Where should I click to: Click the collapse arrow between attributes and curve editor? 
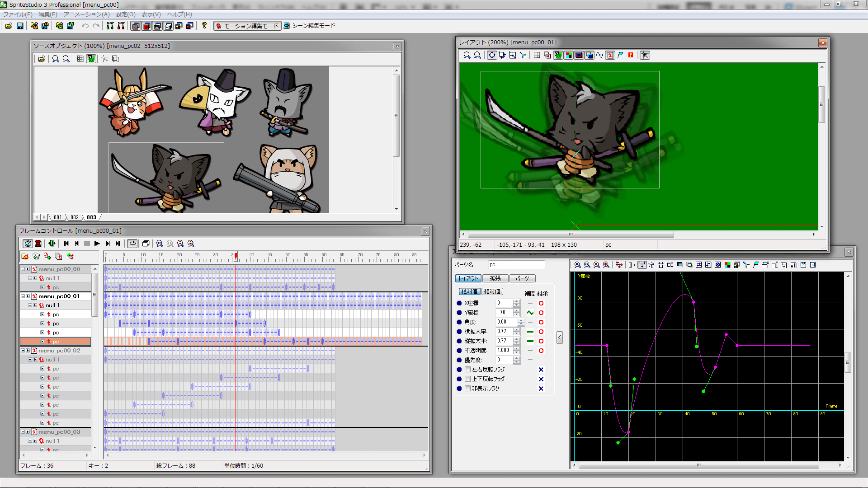(x=560, y=338)
